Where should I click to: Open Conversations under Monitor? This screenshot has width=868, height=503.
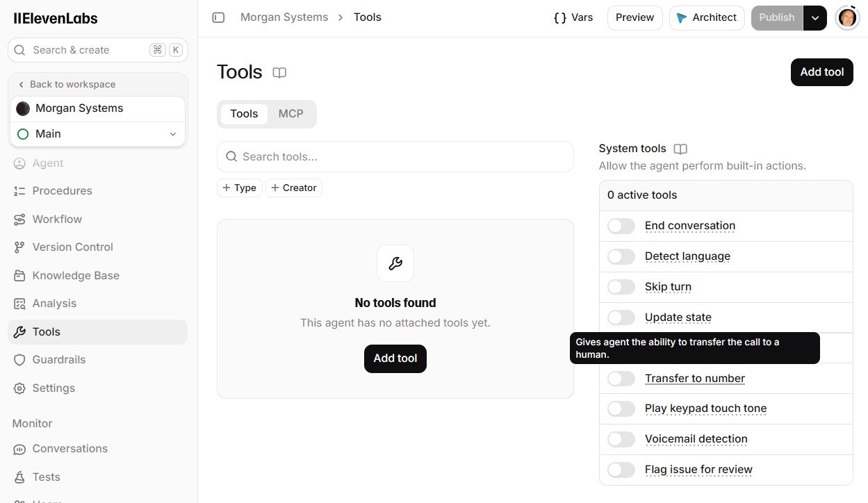(x=98, y=449)
